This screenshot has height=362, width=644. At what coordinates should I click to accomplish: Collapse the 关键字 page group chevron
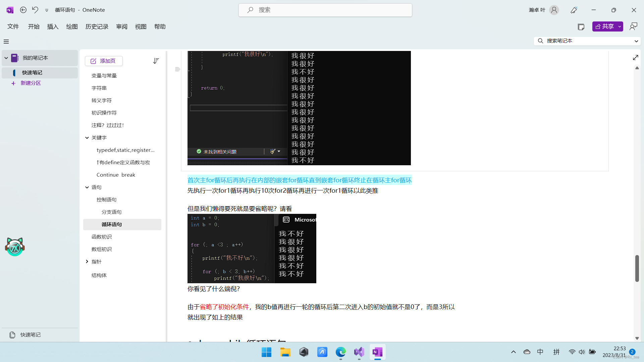87,137
